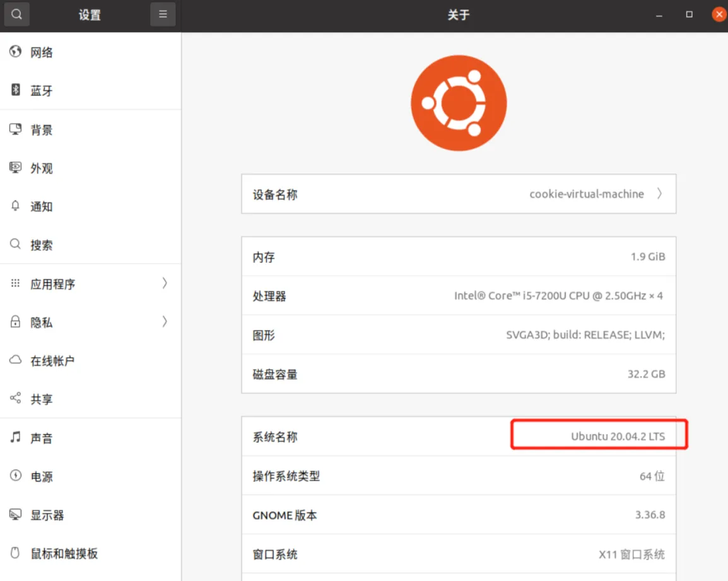Open the hamburger menu in Settings header
Image resolution: width=728 pixels, height=581 pixels.
coord(163,15)
